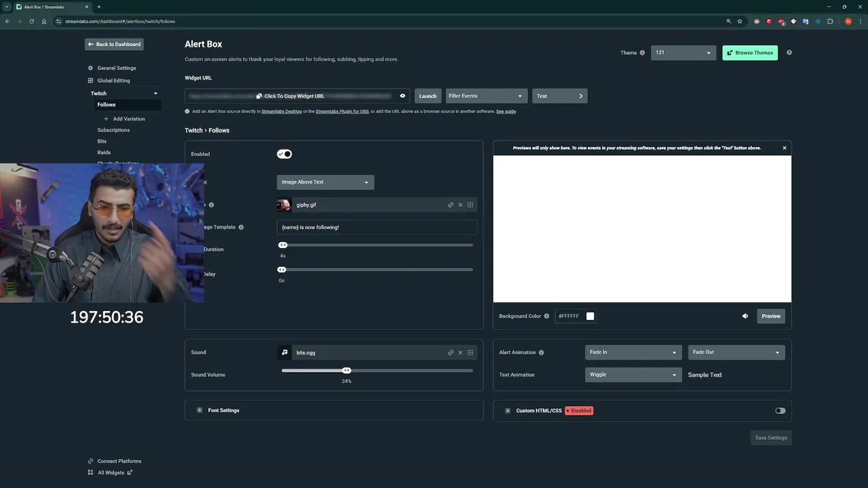Toggle Custom HTML/CSS switch
This screenshot has height=488, width=868.
pos(781,411)
